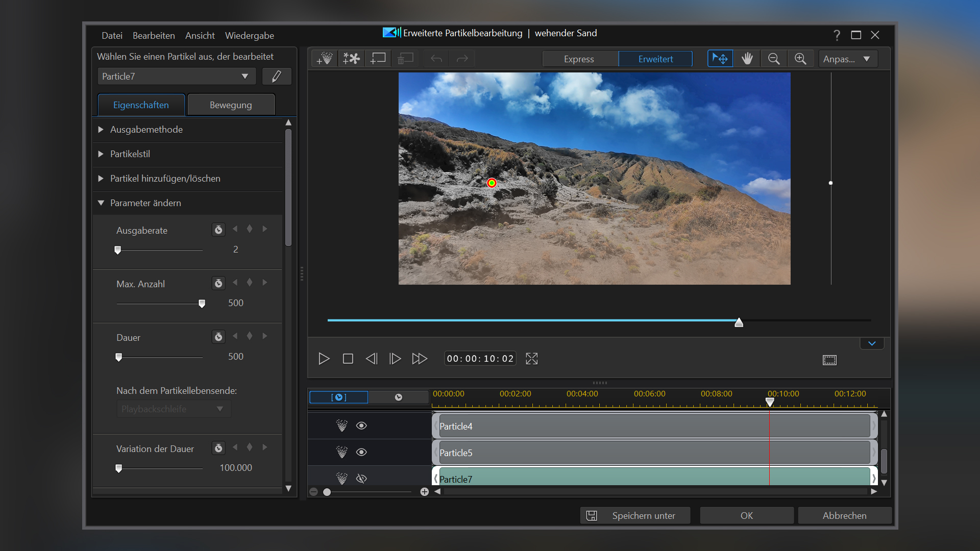The width and height of the screenshot is (980, 551).
Task: Switch to the Bewegung tab
Action: point(231,105)
